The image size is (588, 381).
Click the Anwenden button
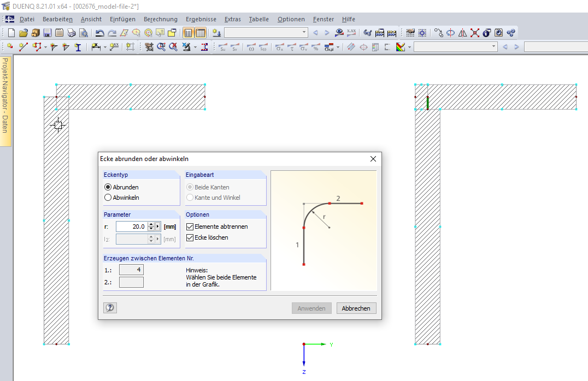click(311, 308)
